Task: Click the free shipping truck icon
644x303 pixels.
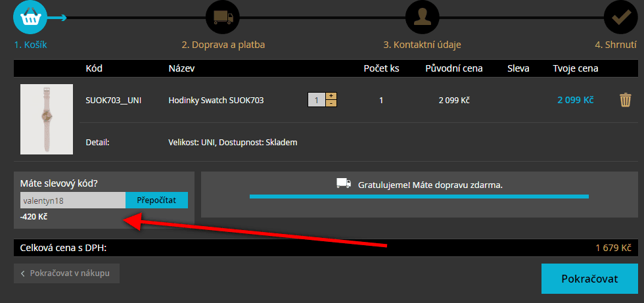Action: [x=344, y=183]
